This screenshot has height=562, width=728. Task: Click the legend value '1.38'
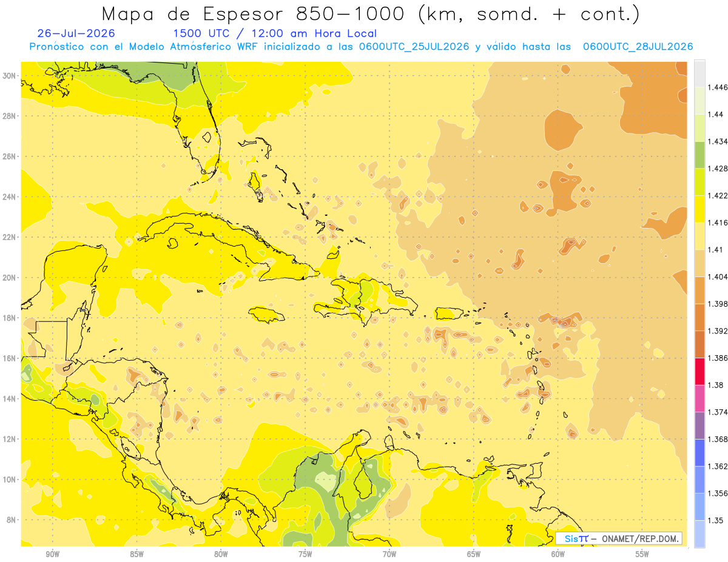715,385
